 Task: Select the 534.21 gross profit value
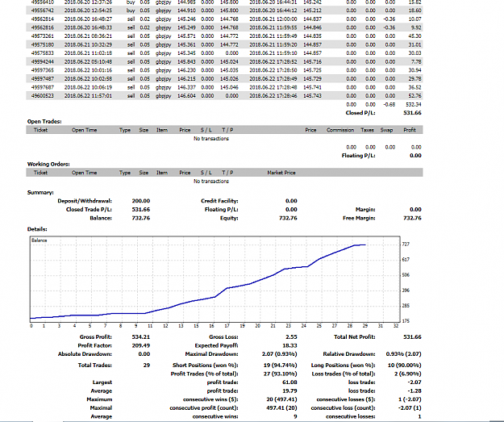click(141, 337)
